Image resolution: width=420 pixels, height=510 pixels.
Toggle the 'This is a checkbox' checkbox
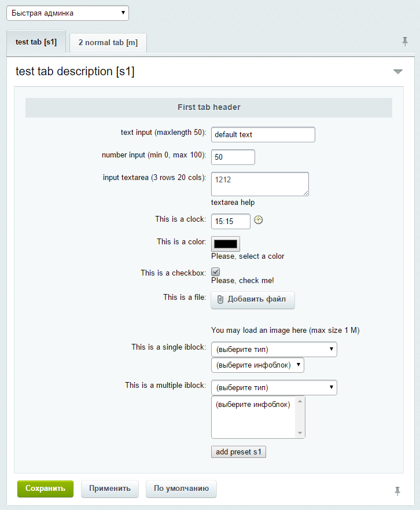tap(215, 271)
